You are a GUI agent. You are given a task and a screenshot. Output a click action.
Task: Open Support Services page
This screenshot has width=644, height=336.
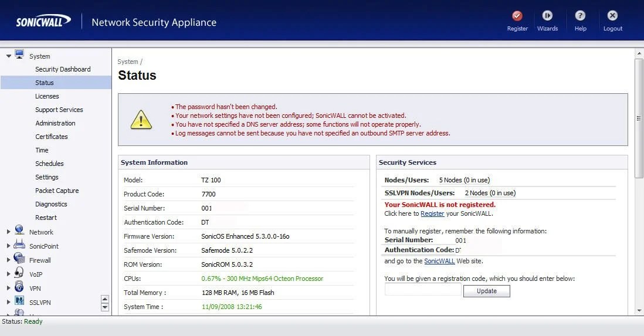click(59, 110)
